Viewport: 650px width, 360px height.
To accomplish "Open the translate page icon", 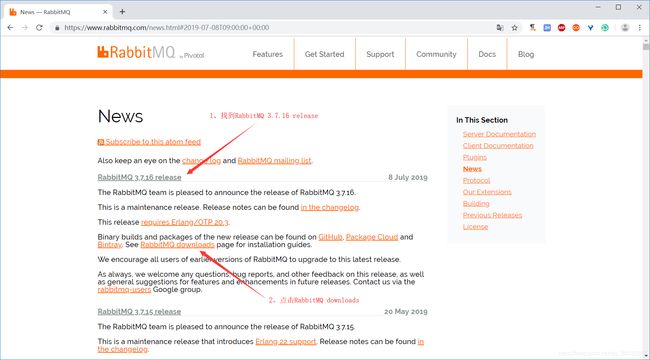I will (500, 28).
